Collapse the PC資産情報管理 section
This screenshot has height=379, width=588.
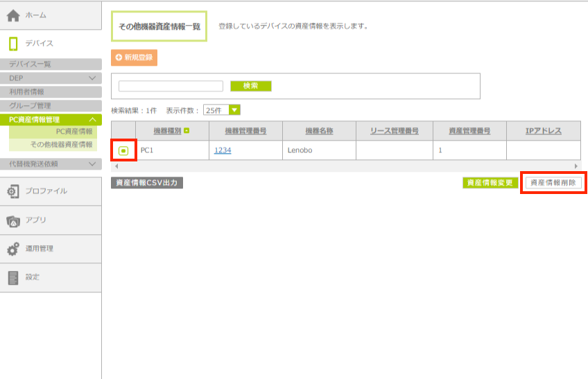(x=92, y=120)
